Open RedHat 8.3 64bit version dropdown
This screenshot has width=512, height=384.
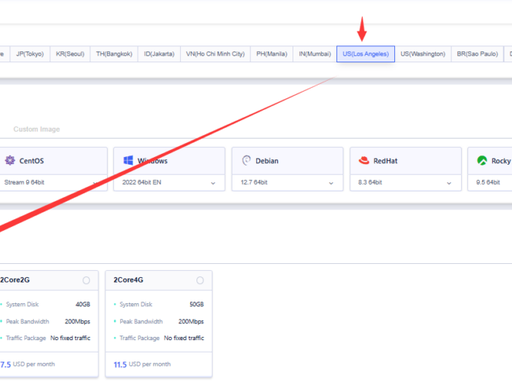pos(405,183)
